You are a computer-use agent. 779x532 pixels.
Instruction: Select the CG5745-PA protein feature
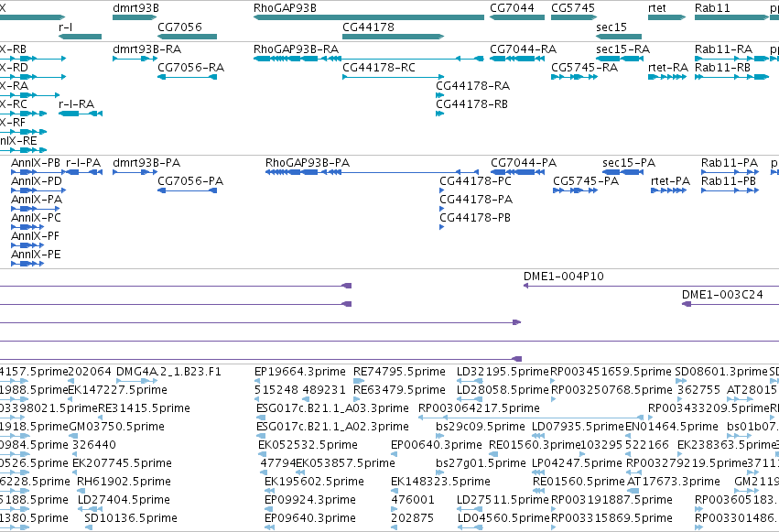pyautogui.click(x=575, y=190)
